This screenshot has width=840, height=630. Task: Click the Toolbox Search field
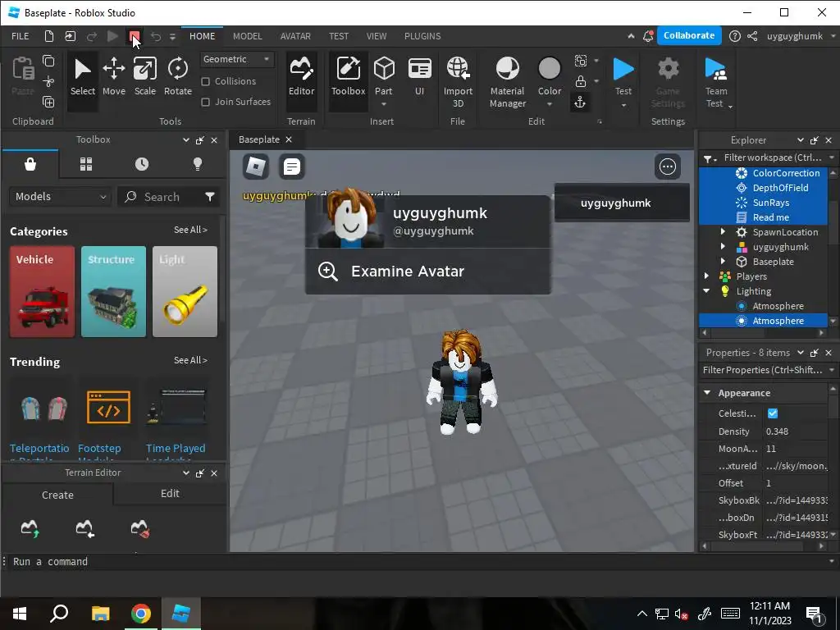(161, 197)
